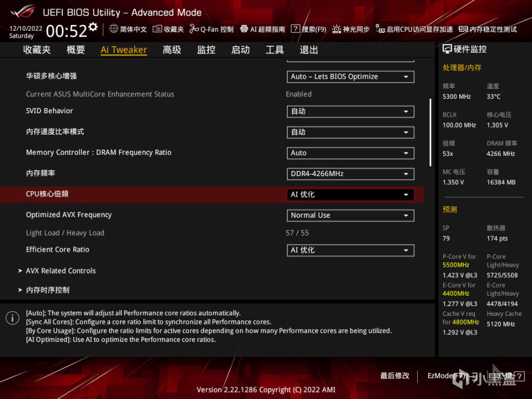Open 华硕多核心增强 dropdown
The height and width of the screenshot is (399, 532).
pyautogui.click(x=350, y=77)
